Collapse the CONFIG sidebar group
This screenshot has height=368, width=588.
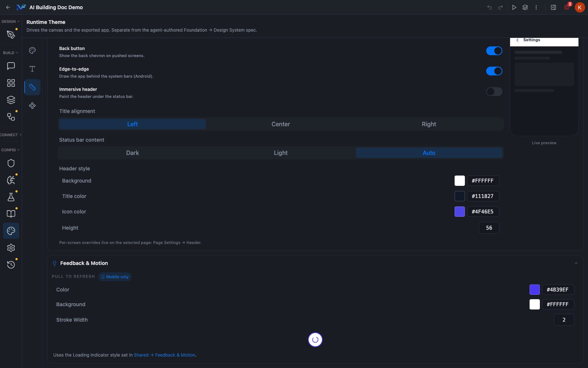(10, 150)
